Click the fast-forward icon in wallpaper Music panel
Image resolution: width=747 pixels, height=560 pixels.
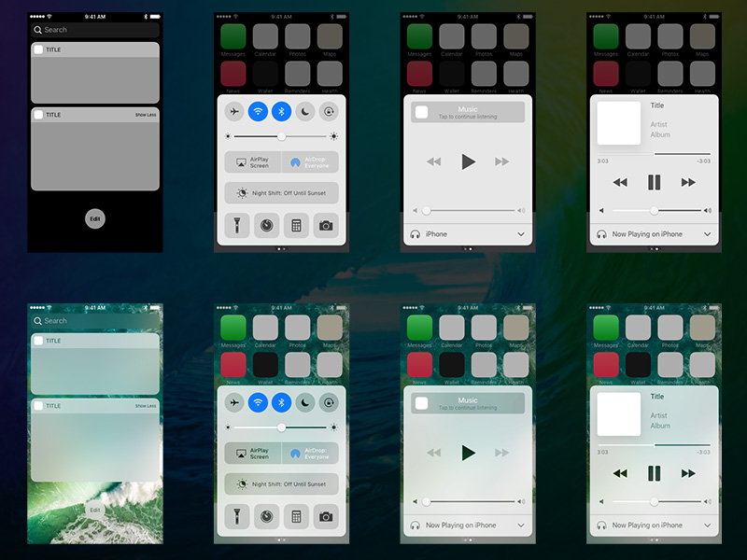point(501,453)
